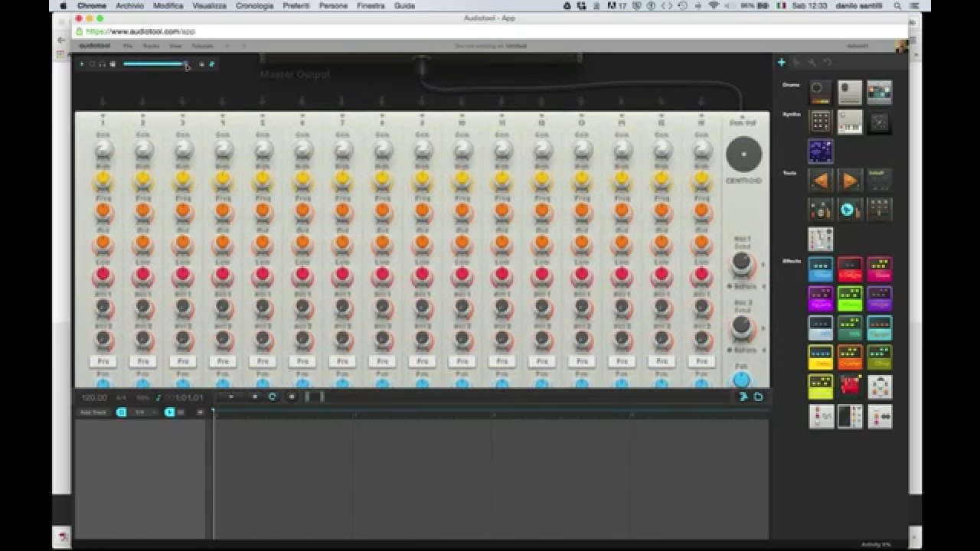This screenshot has width=980, height=551.
Task: Click the 120.00 tempo field
Action: (94, 398)
